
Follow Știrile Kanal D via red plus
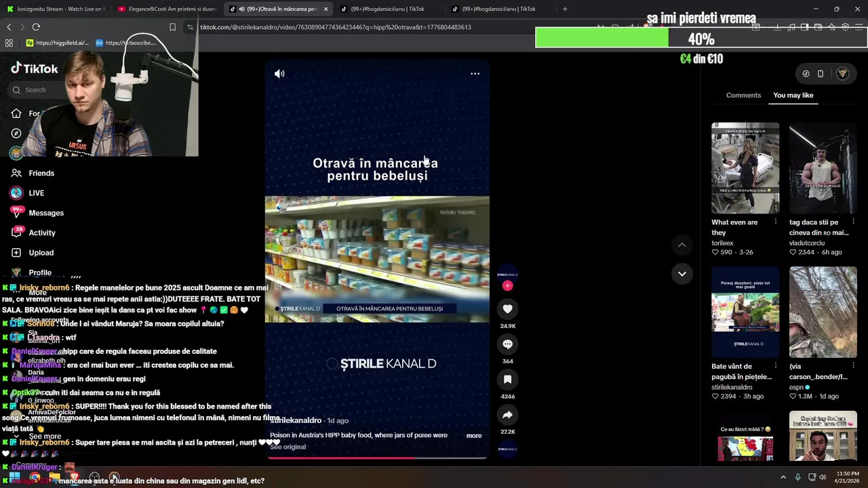507,286
